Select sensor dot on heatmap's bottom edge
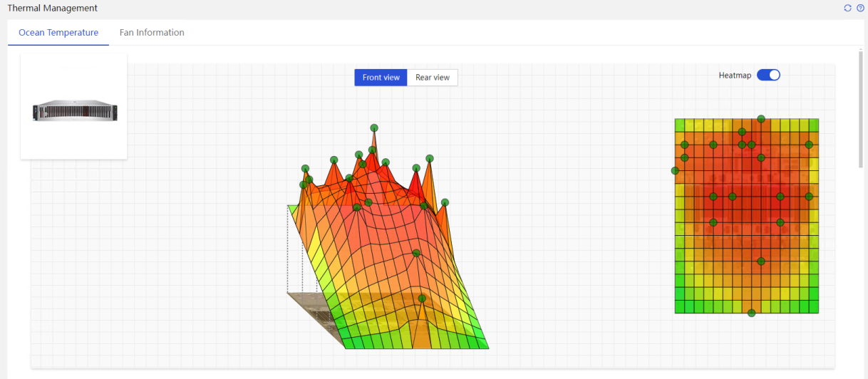The height and width of the screenshot is (379, 868). (751, 313)
